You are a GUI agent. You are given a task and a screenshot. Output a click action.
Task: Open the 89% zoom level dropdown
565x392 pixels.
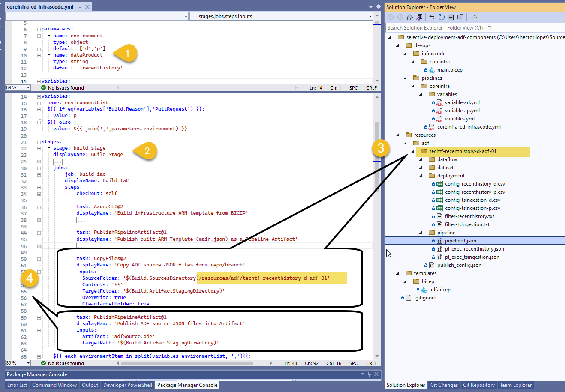17,363
